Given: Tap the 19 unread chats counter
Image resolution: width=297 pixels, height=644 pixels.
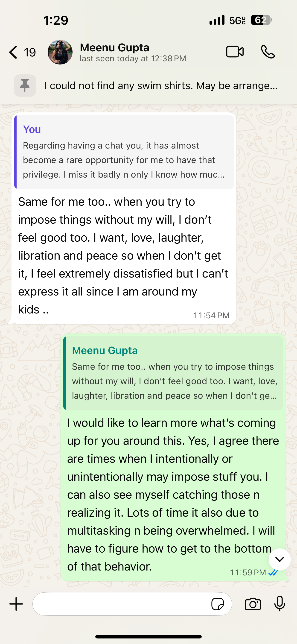Looking at the screenshot, I should point(30,53).
